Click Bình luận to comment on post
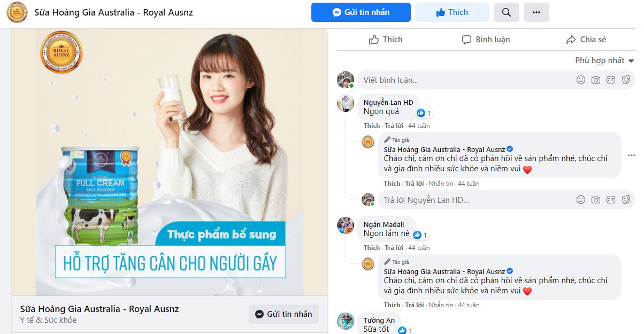 click(x=486, y=40)
